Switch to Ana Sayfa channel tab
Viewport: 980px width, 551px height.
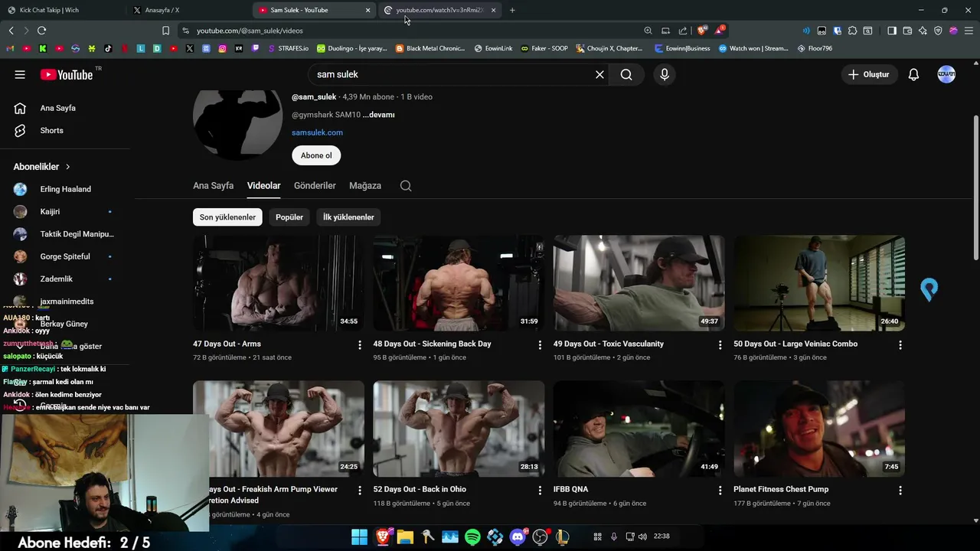[213, 186]
